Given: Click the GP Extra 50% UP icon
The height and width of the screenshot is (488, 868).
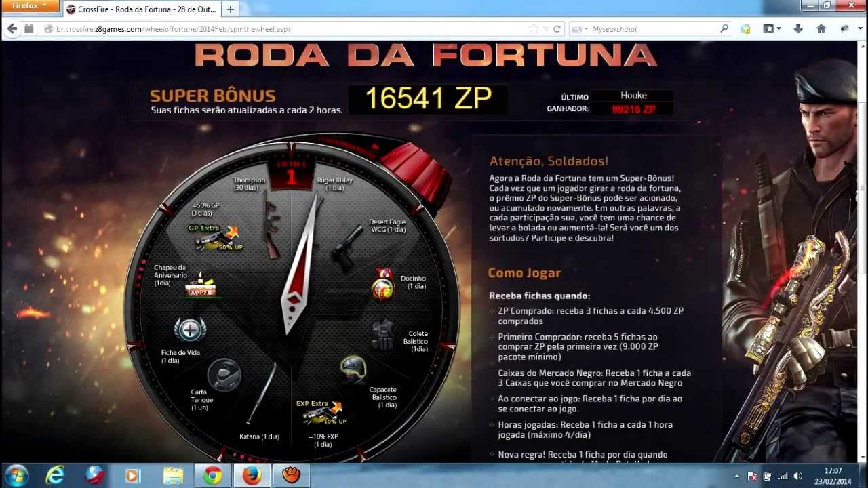Looking at the screenshot, I should (x=215, y=237).
